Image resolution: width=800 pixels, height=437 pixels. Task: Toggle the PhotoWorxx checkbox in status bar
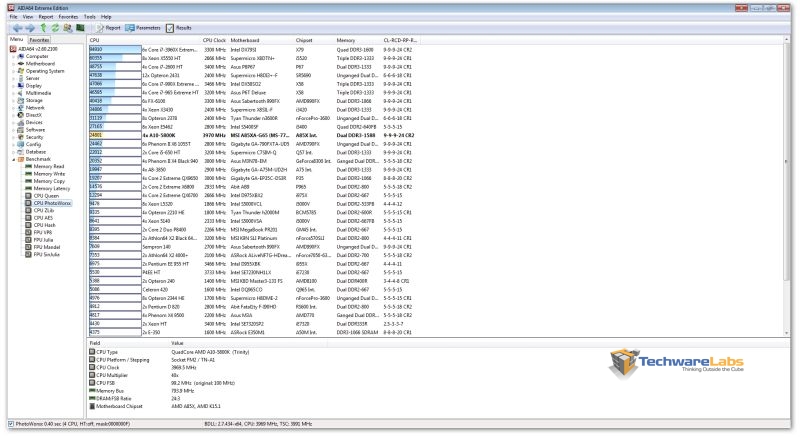click(11, 424)
